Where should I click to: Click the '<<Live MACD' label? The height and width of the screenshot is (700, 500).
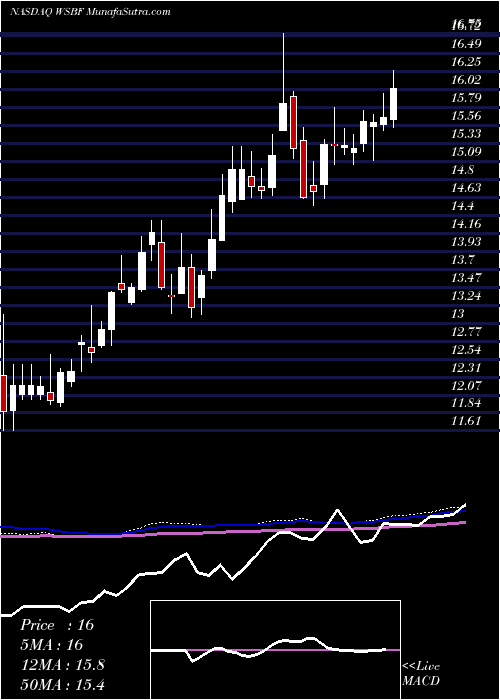[421, 674]
